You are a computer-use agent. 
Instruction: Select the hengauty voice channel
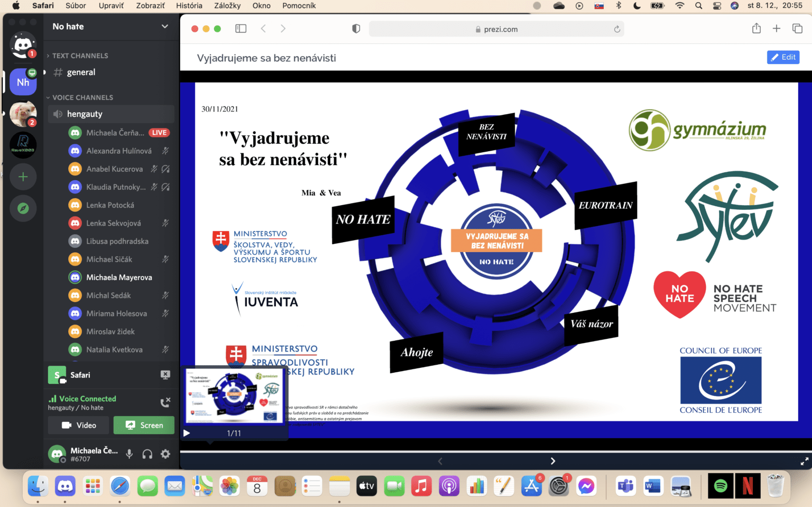[111, 114]
